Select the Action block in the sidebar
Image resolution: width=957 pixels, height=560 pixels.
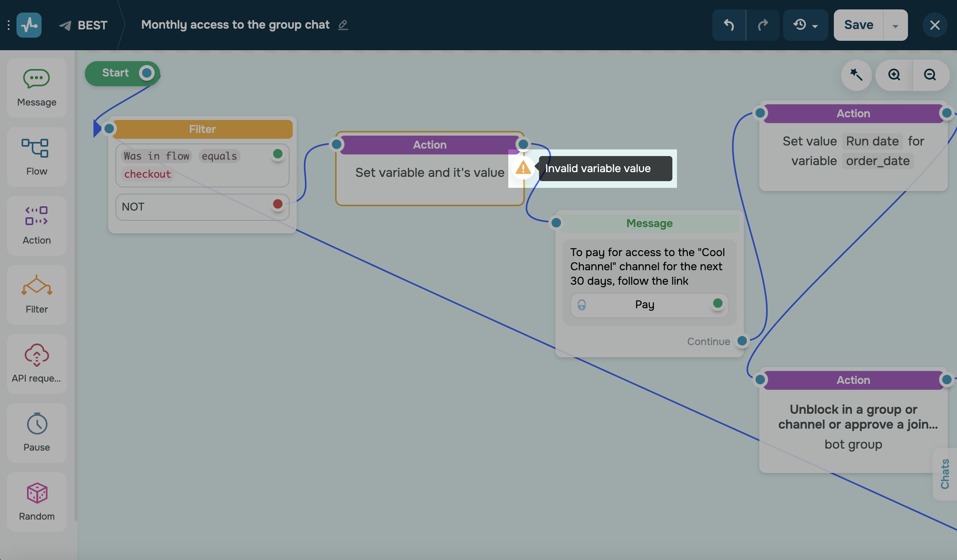[36, 225]
